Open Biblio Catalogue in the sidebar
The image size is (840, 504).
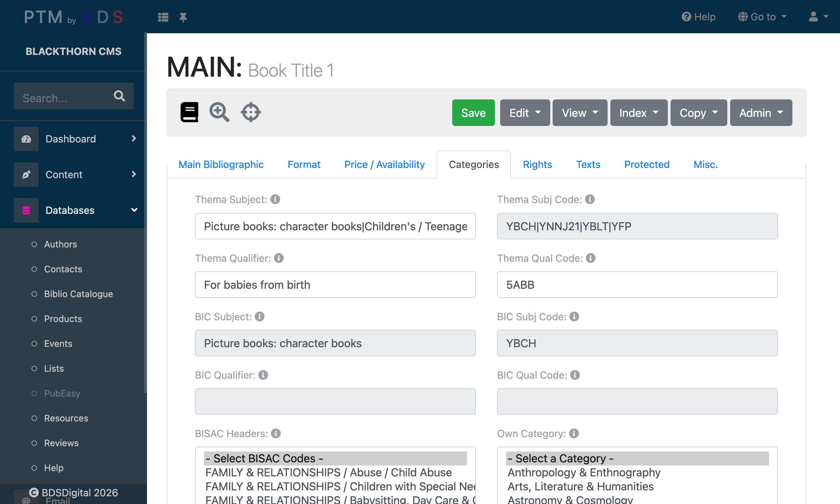(x=78, y=294)
